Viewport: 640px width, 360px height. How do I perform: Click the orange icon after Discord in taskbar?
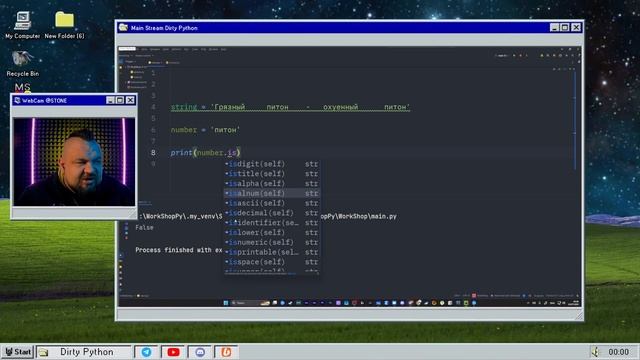point(227,352)
